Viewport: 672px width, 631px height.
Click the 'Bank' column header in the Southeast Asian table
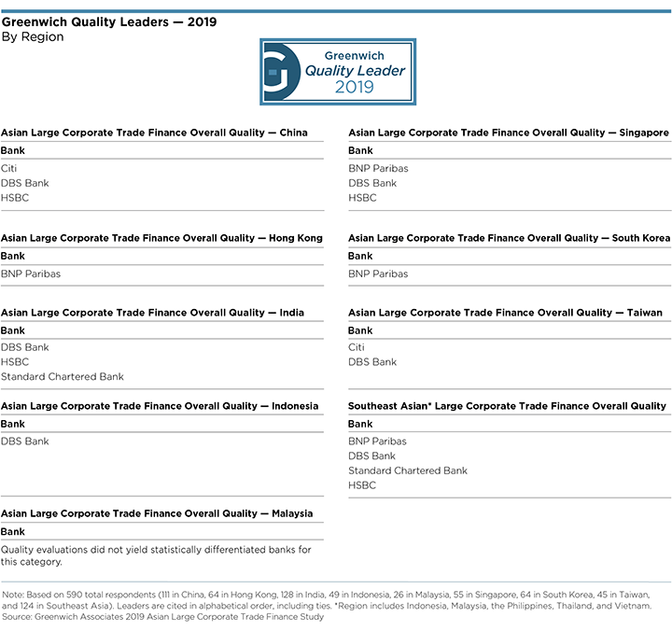pos(361,424)
